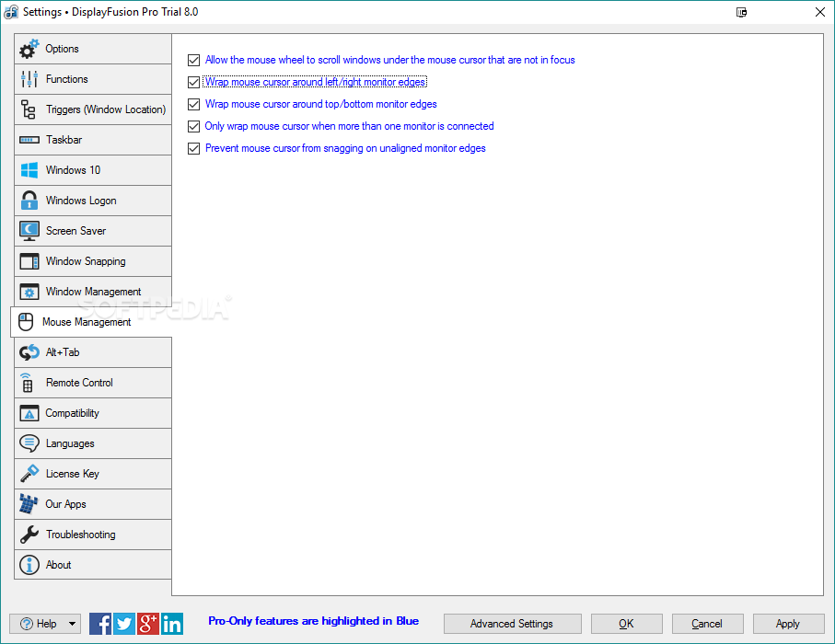Select the Windows 10 tab
Screen dimensions: 835x644
pyautogui.click(x=93, y=170)
